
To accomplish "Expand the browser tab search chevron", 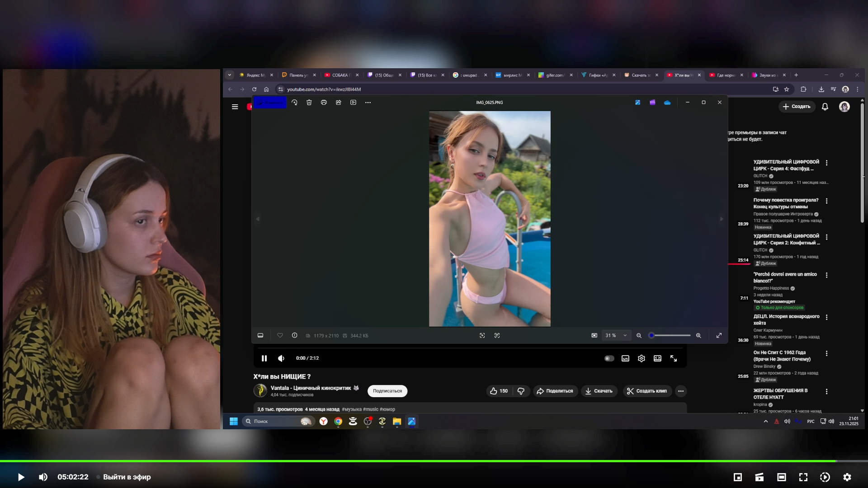I will [230, 75].
